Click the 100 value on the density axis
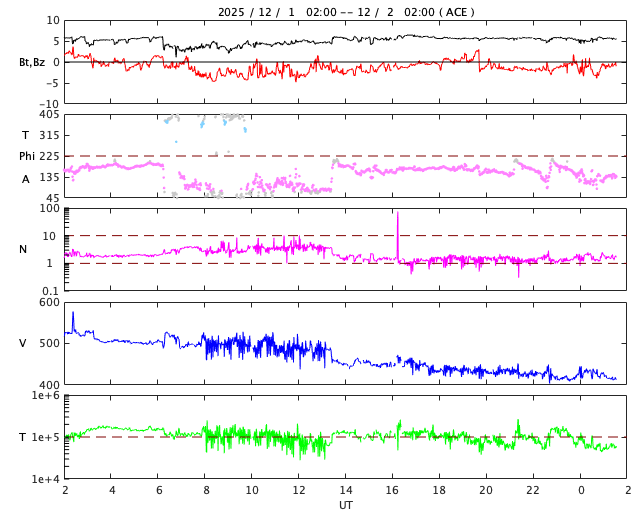The image size is (640, 512). pos(49,209)
